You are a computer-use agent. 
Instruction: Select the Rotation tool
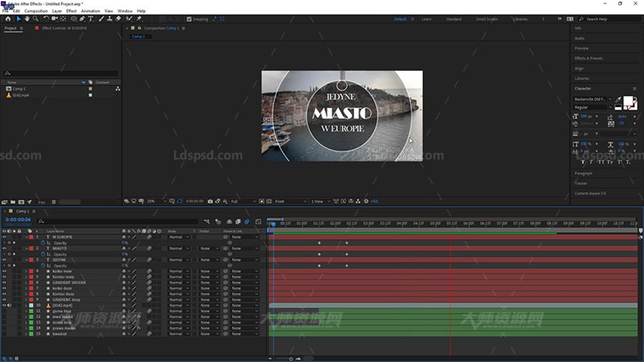(46, 19)
